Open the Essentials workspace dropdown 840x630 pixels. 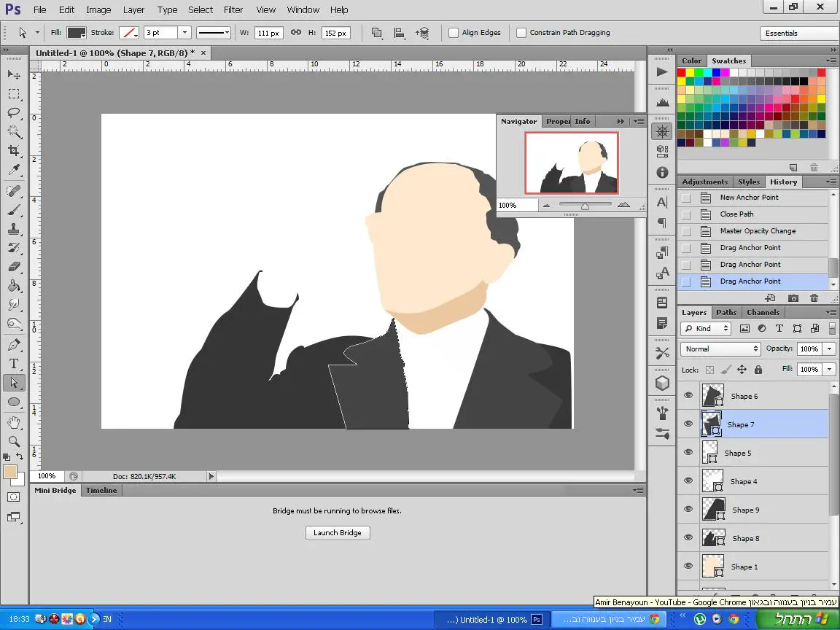pyautogui.click(x=798, y=34)
